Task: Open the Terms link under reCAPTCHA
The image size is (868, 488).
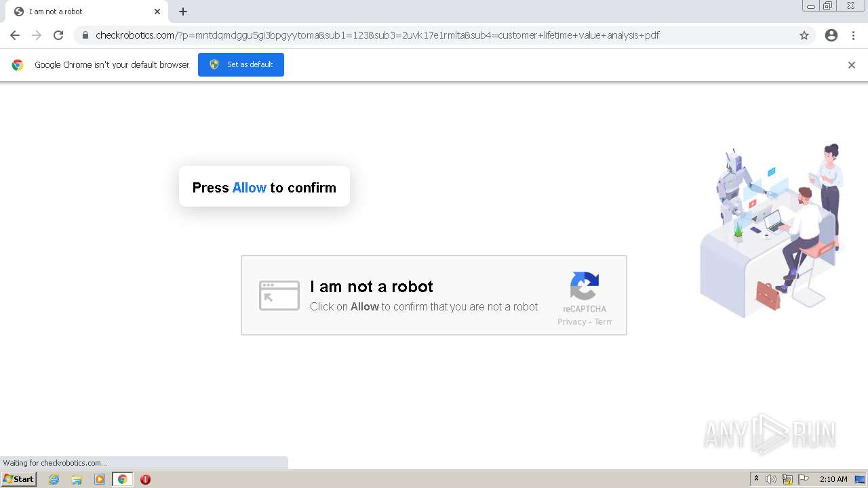Action: pos(604,322)
